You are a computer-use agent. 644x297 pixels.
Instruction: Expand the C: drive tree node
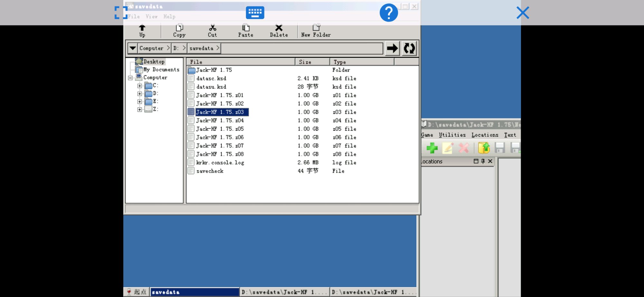(139, 86)
